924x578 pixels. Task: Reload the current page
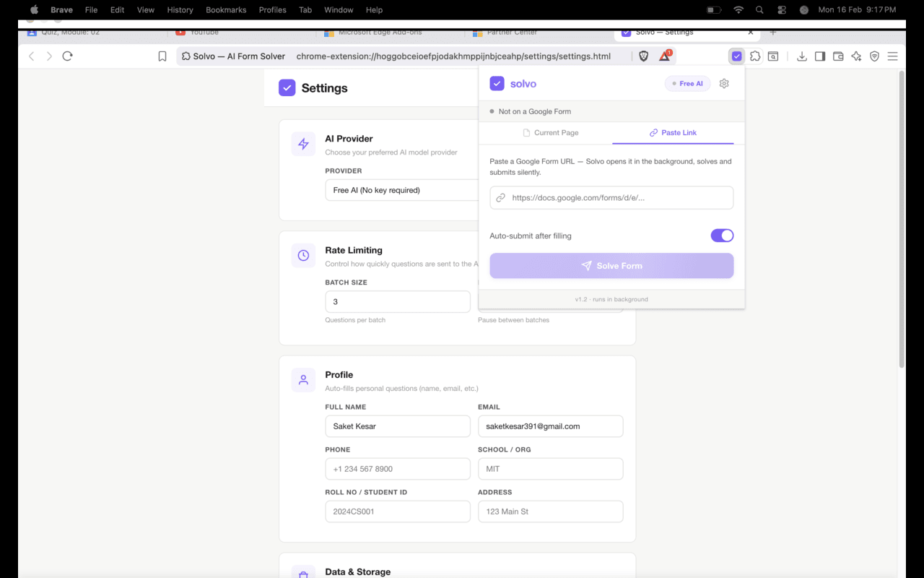(67, 56)
